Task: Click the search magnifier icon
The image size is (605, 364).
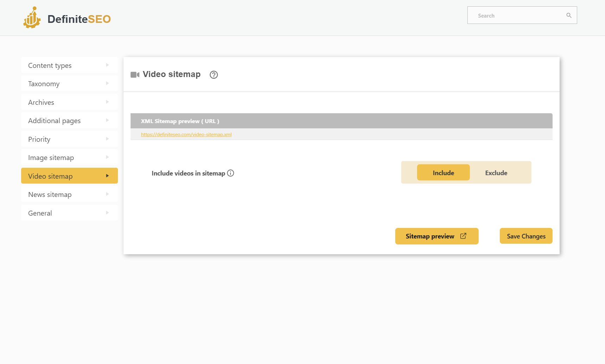Action: tap(569, 15)
